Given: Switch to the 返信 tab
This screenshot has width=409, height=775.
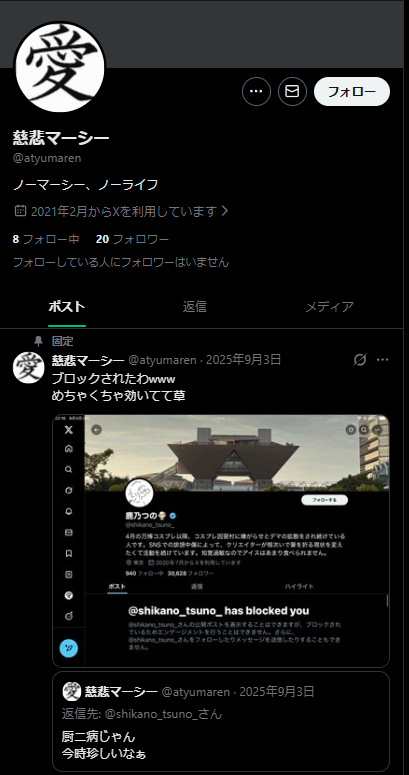Looking at the screenshot, I should pos(194,307).
